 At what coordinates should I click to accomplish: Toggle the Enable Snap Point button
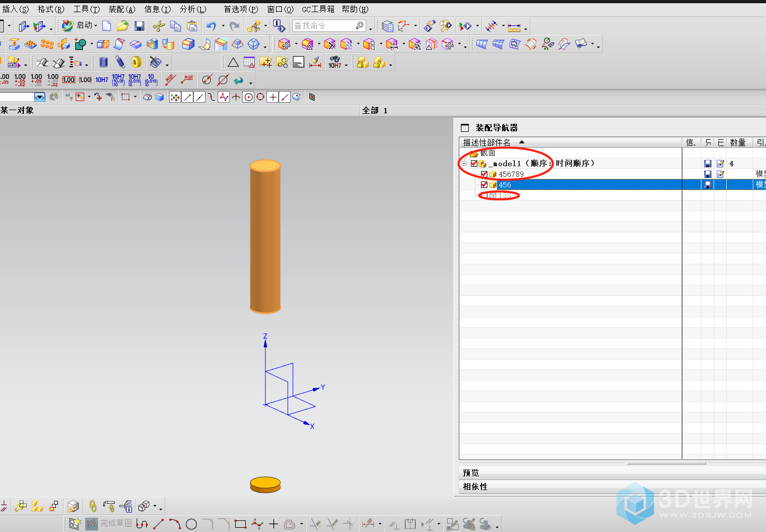tap(175, 97)
